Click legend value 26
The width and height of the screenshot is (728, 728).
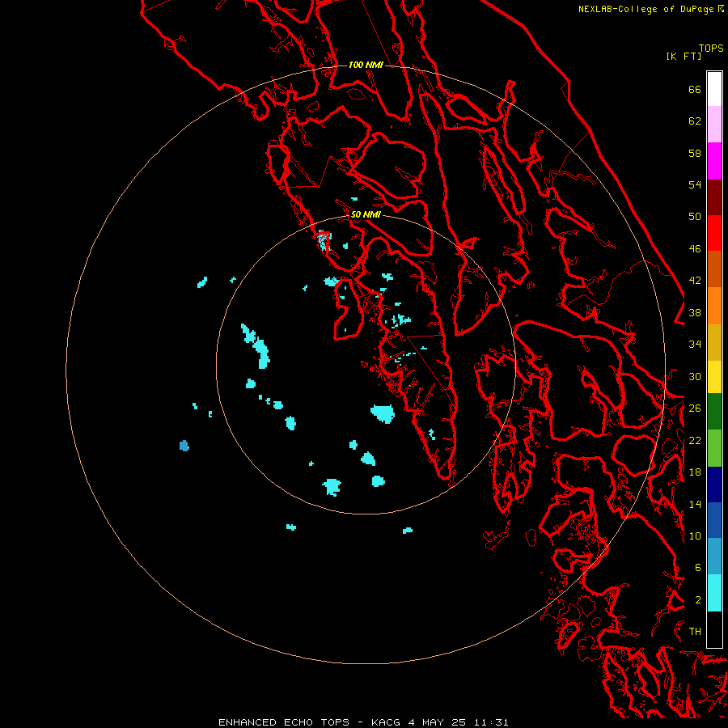click(695, 408)
